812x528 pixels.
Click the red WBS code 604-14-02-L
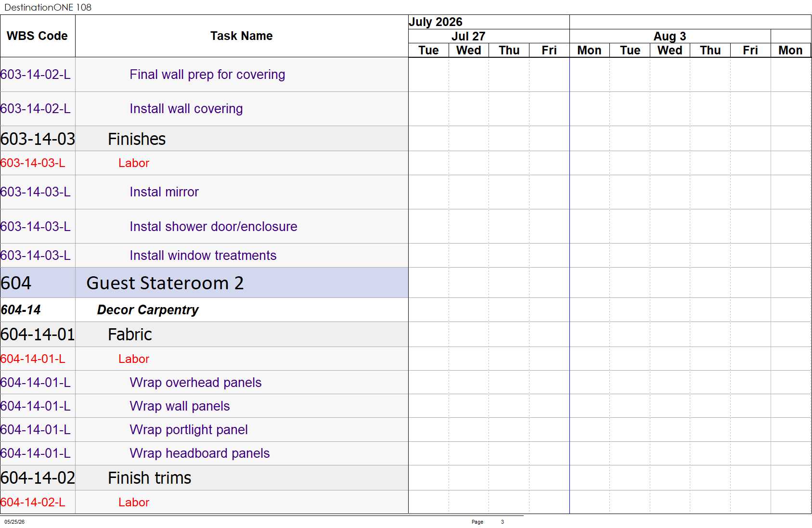[33, 502]
